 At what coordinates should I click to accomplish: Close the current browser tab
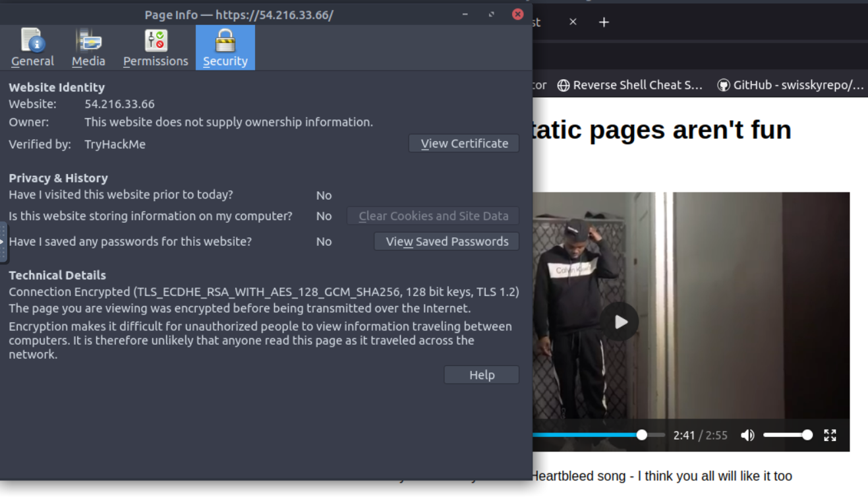click(573, 22)
